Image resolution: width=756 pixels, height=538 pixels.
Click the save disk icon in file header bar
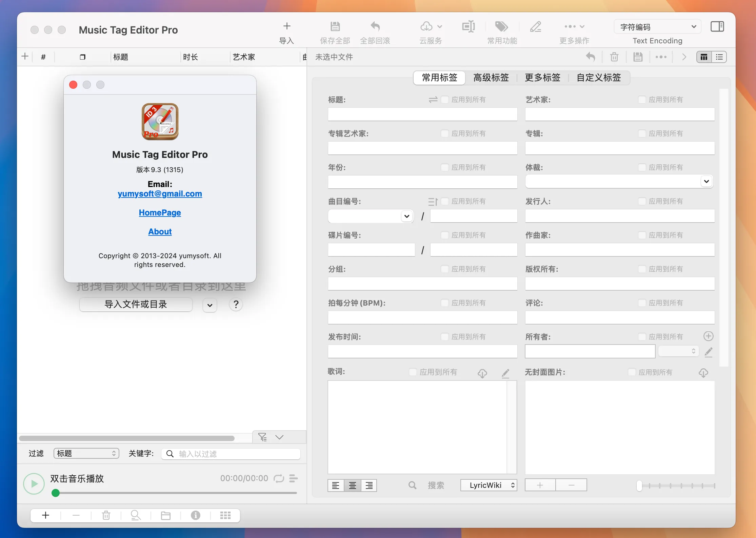[638, 57]
